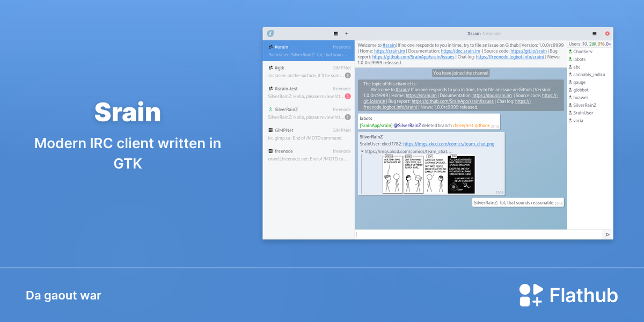The height and width of the screenshot is (322, 644).
Task: Collapse the xkcd URL preview triangle
Action: click(362, 151)
